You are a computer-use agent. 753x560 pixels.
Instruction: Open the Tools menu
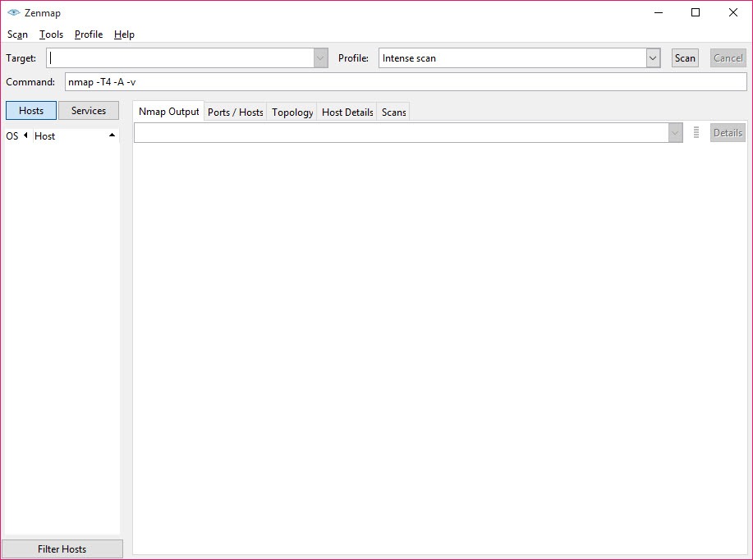[x=52, y=34]
